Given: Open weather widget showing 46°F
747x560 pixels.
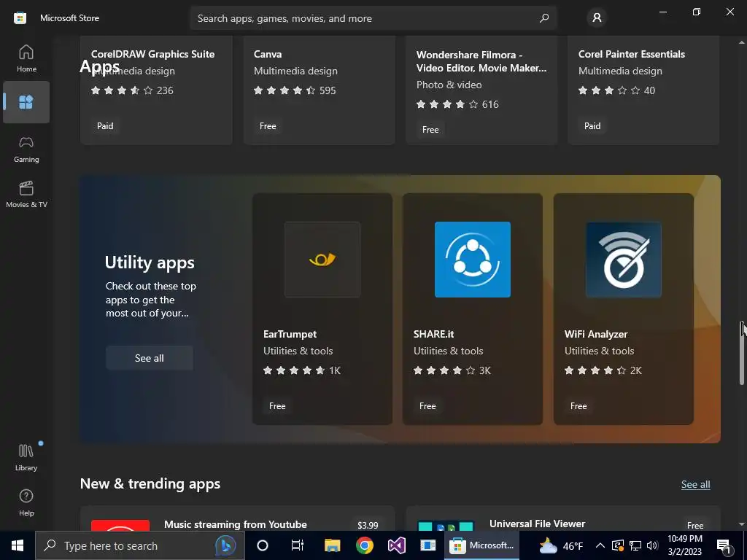Looking at the screenshot, I should click(x=561, y=545).
